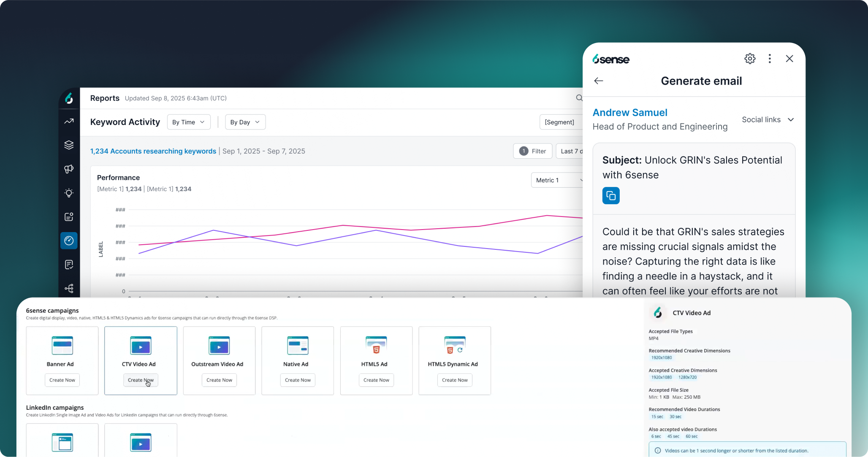Click the recommended 1920x1080 dimension tag

[662, 358]
